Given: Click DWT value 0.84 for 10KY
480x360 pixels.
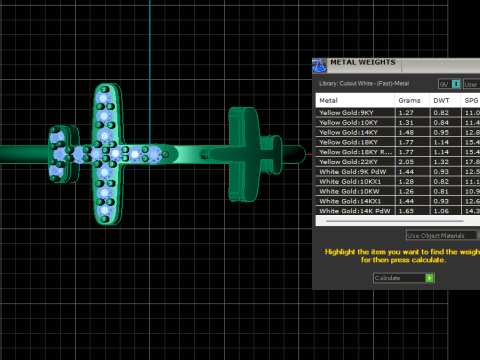Looking at the screenshot, I should 441,122.
